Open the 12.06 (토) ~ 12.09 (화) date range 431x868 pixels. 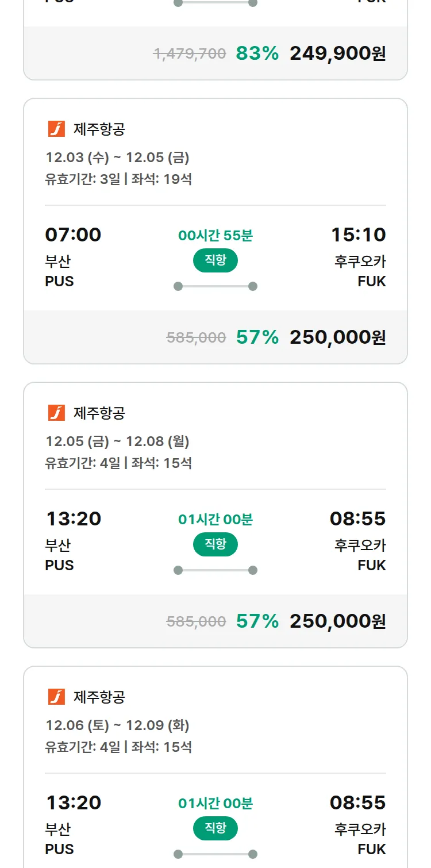click(117, 725)
